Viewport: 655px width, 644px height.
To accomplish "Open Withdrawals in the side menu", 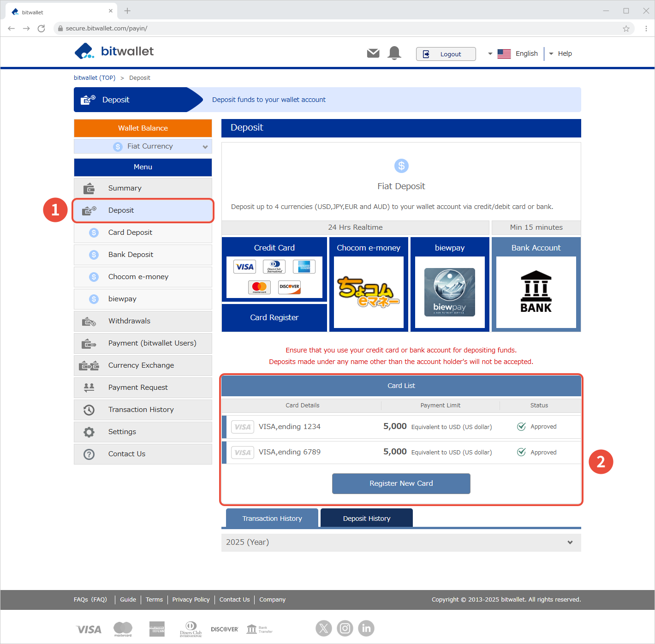I will point(143,321).
